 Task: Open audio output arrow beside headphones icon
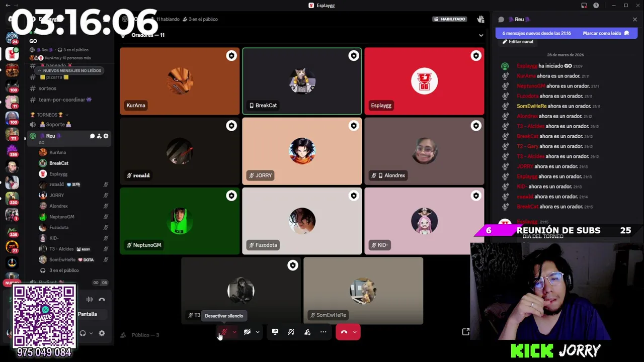click(91, 333)
